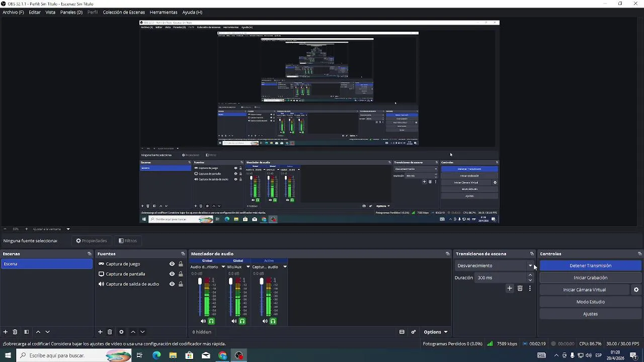Remove the scene transition via trash icon
This screenshot has height=362, width=644.
(x=520, y=289)
